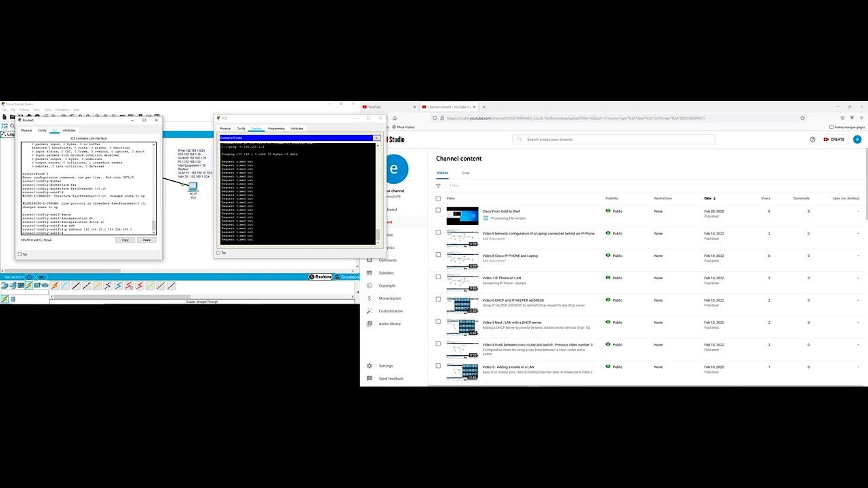Open Programming tab in PC0 window
The width and height of the screenshot is (868, 488).
[276, 128]
